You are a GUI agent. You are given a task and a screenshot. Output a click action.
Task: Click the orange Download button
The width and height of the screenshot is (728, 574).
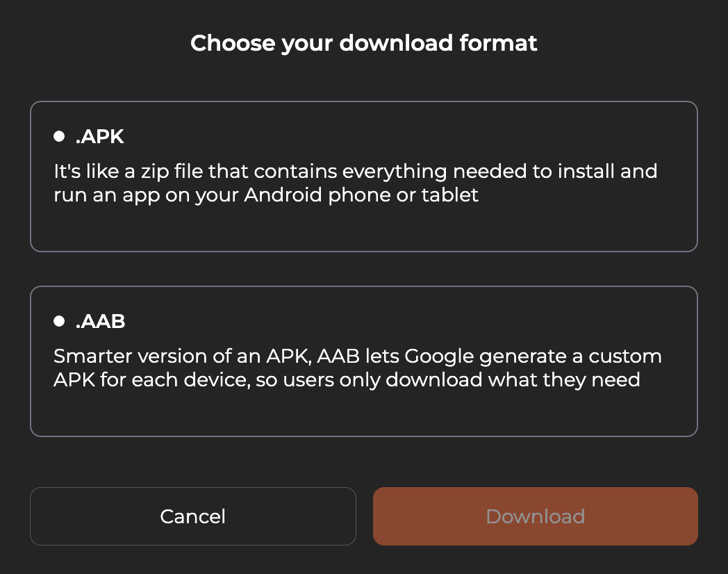(535, 516)
